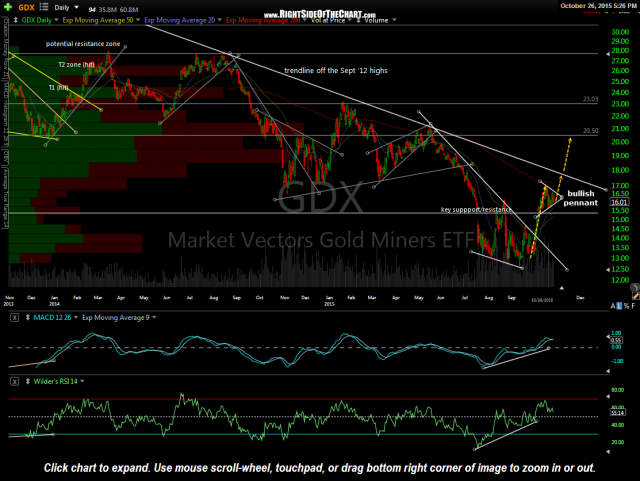Expand the Exp Moving Average 20 dropdown
The width and height of the screenshot is (640, 481).
click(x=220, y=20)
